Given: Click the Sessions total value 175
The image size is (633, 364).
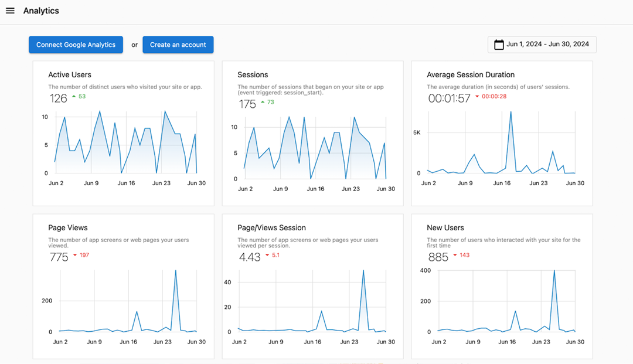Looking at the screenshot, I should (247, 104).
